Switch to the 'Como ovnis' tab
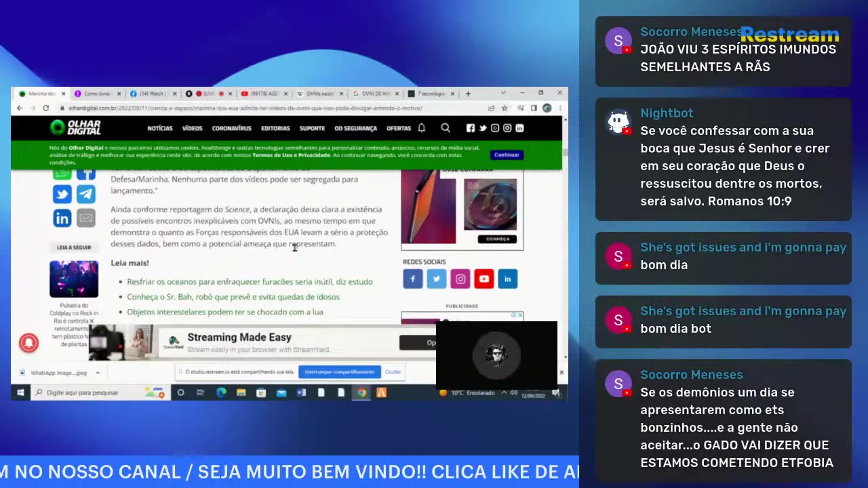This screenshot has height=488, width=868. tap(97, 94)
